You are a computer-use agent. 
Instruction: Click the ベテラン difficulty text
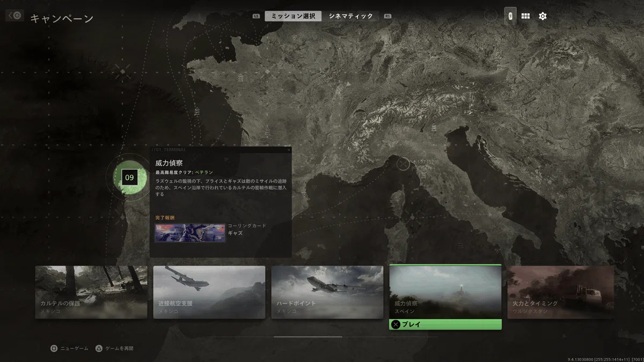point(203,173)
